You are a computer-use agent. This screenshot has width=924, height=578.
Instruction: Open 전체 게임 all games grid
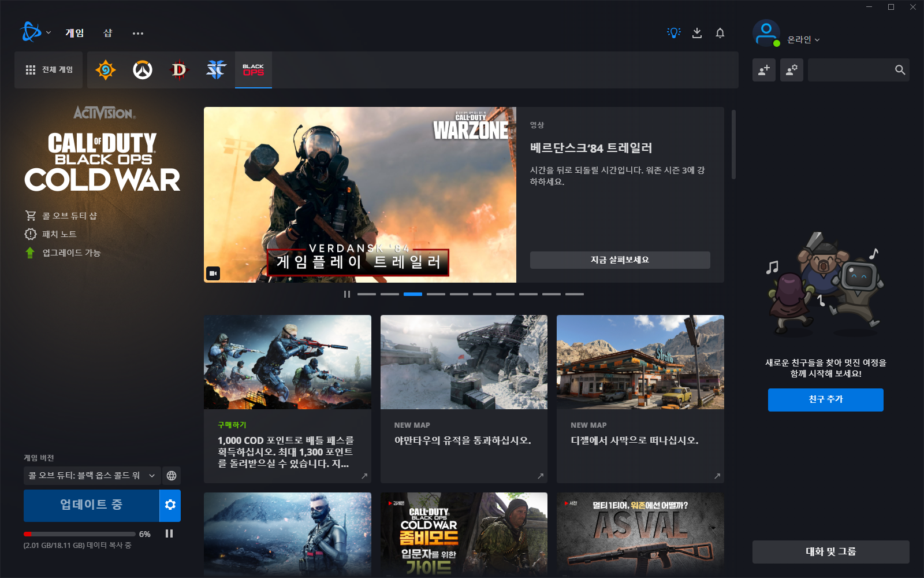coord(49,70)
